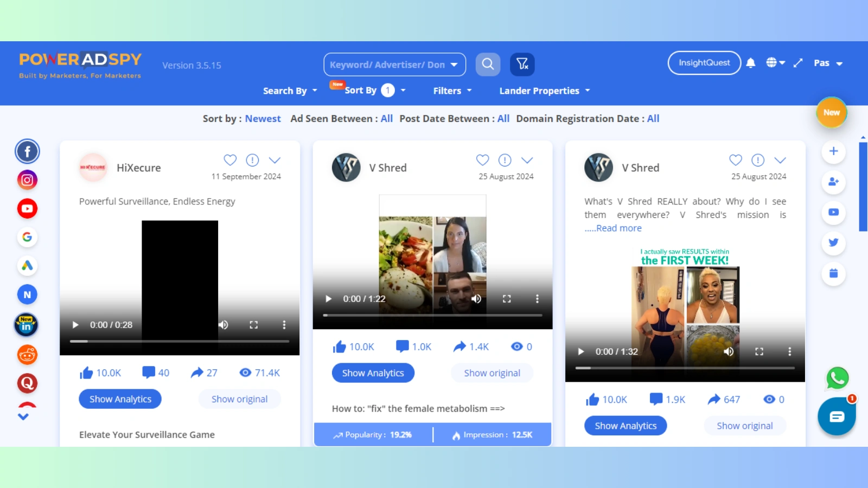The height and width of the screenshot is (488, 868).
Task: Click the Domain Registration Date All value
Action: tap(653, 119)
